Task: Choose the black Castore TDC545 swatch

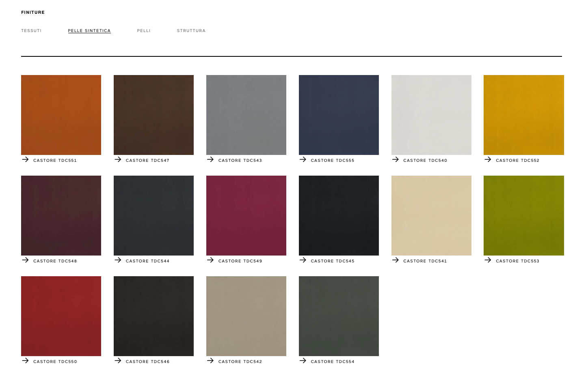Action: pos(339,215)
